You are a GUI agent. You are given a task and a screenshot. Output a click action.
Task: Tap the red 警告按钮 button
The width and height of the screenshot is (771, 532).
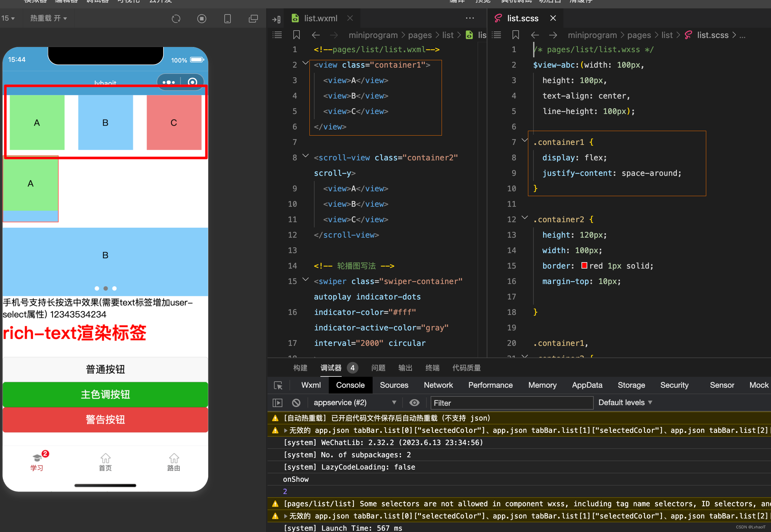pyautogui.click(x=105, y=419)
